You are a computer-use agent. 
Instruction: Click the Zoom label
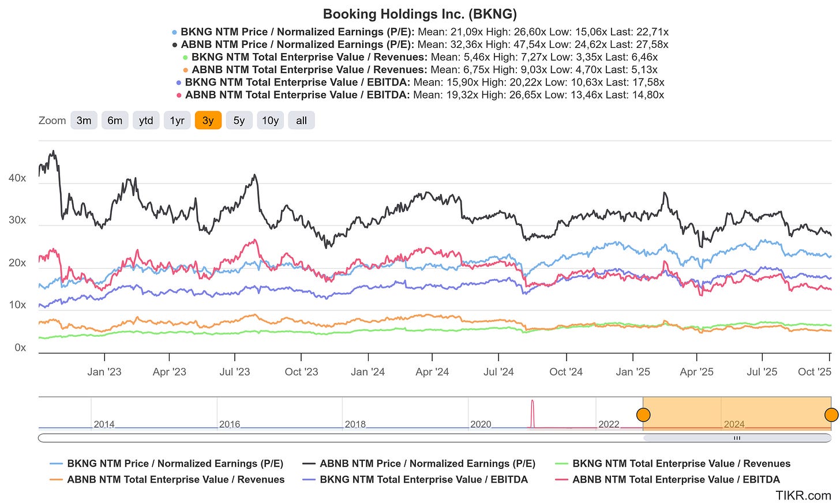52,121
